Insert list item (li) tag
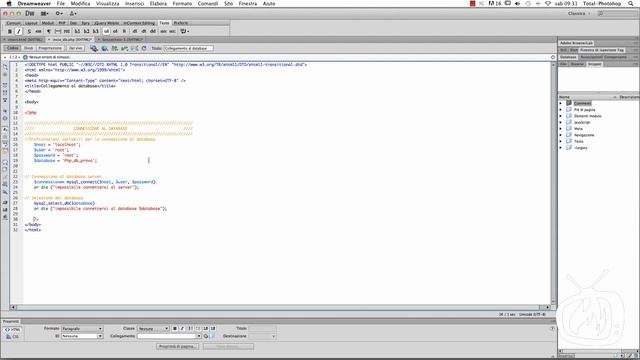Image resolution: width=640 pixels, height=360 pixels. (124, 31)
